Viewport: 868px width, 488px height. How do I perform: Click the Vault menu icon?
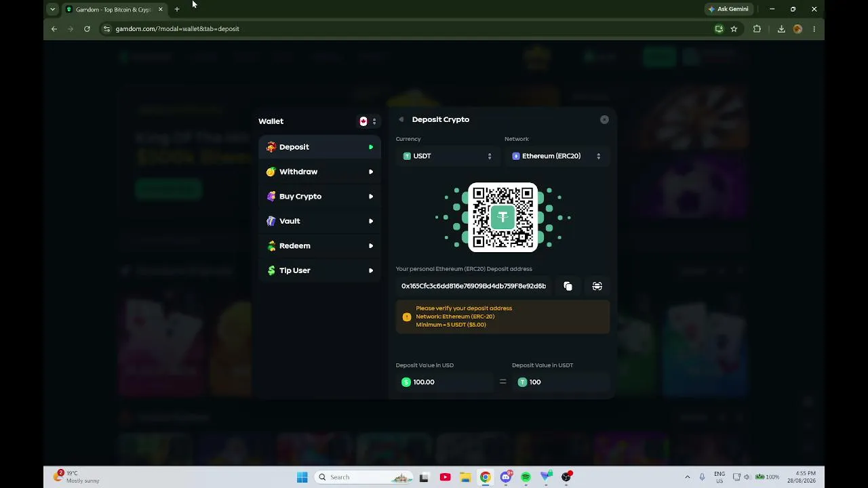click(x=271, y=221)
